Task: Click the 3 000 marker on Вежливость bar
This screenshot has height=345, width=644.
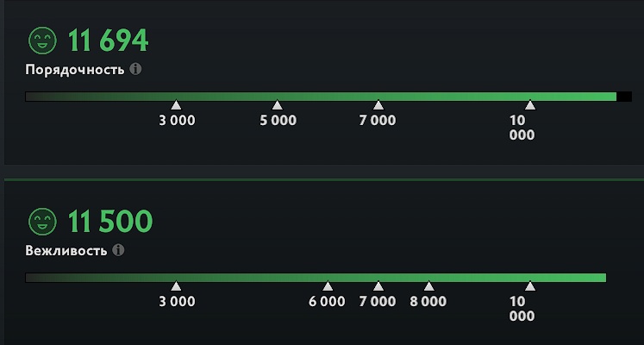Action: [176, 285]
